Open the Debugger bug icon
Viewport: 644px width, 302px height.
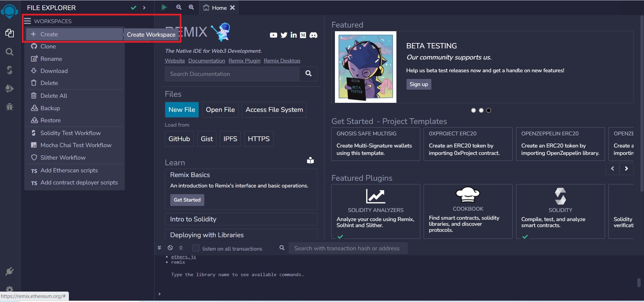[9, 107]
